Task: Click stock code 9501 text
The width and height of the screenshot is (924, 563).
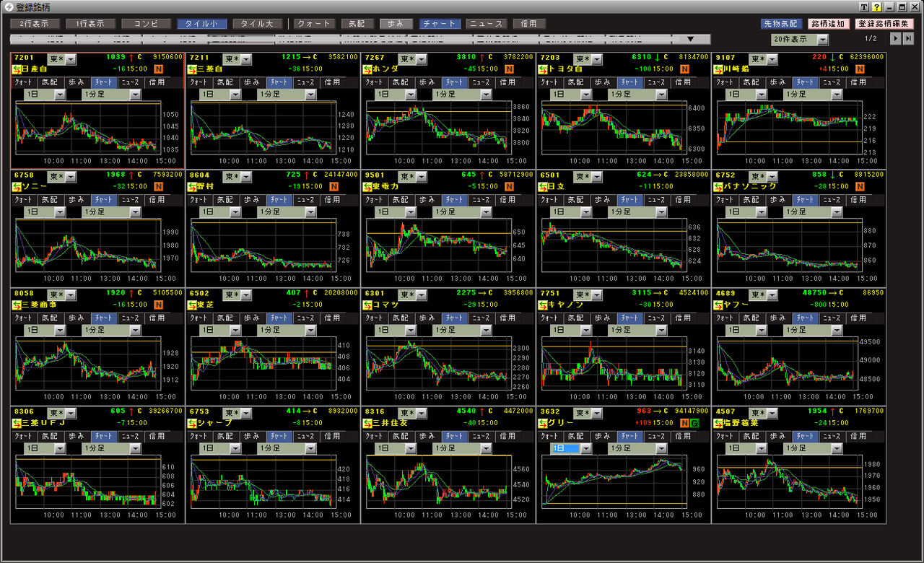Action: tap(375, 175)
